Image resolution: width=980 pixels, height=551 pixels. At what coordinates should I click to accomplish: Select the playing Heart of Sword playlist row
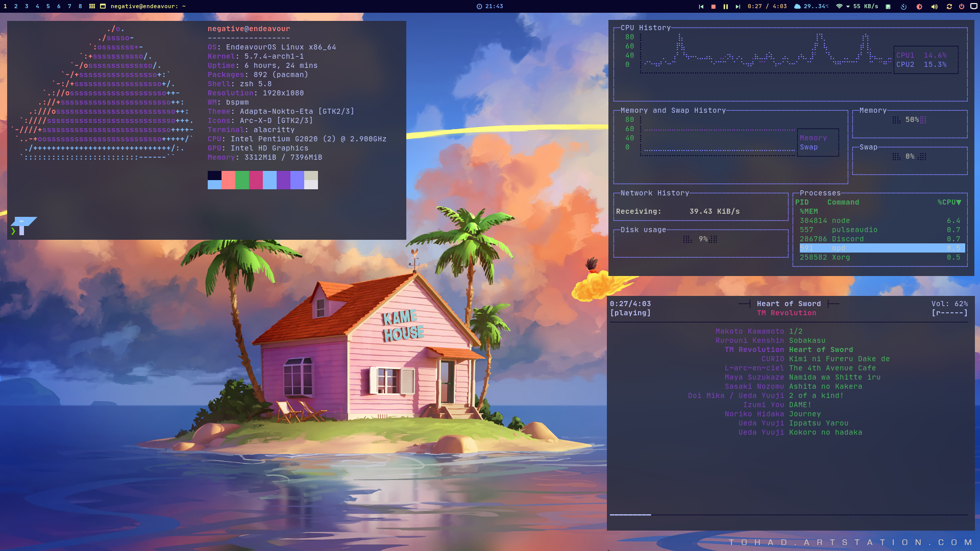789,350
